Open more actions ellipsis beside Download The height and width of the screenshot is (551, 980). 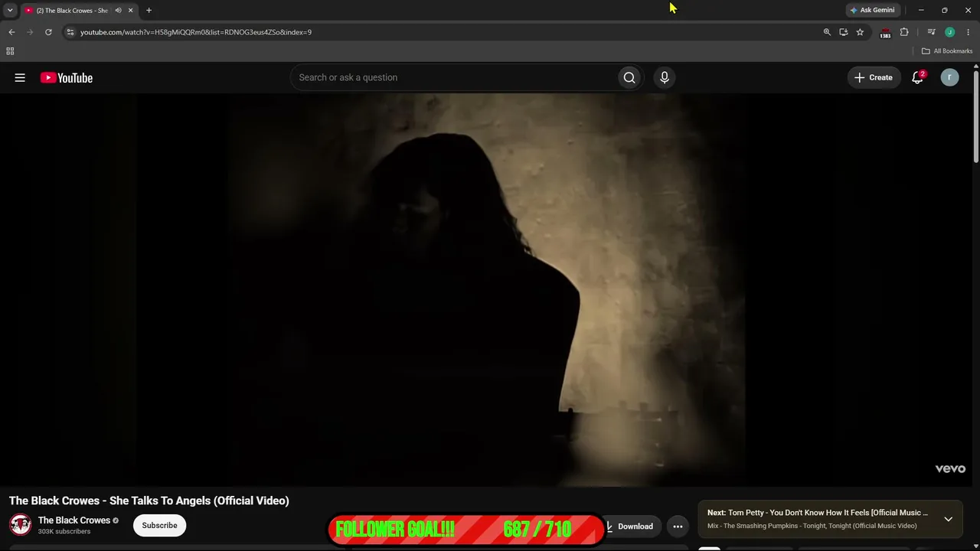point(678,527)
